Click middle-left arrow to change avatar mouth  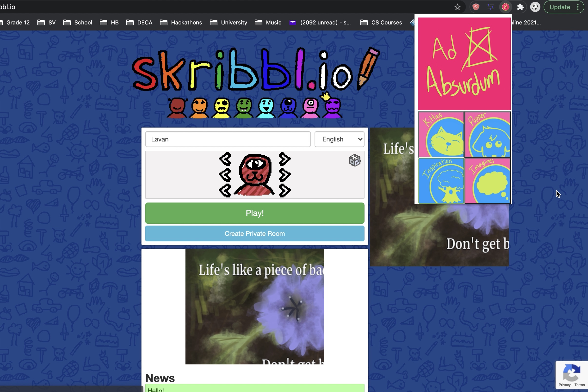pos(225,175)
